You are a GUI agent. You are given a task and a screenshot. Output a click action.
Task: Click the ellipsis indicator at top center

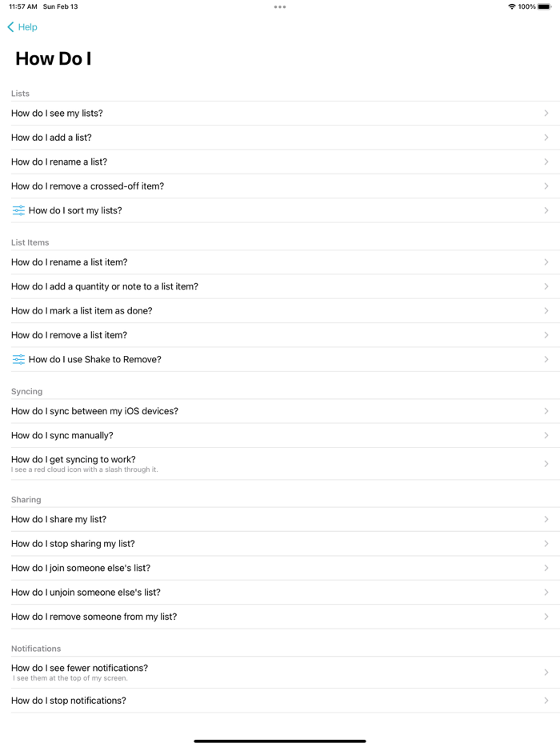click(279, 6)
